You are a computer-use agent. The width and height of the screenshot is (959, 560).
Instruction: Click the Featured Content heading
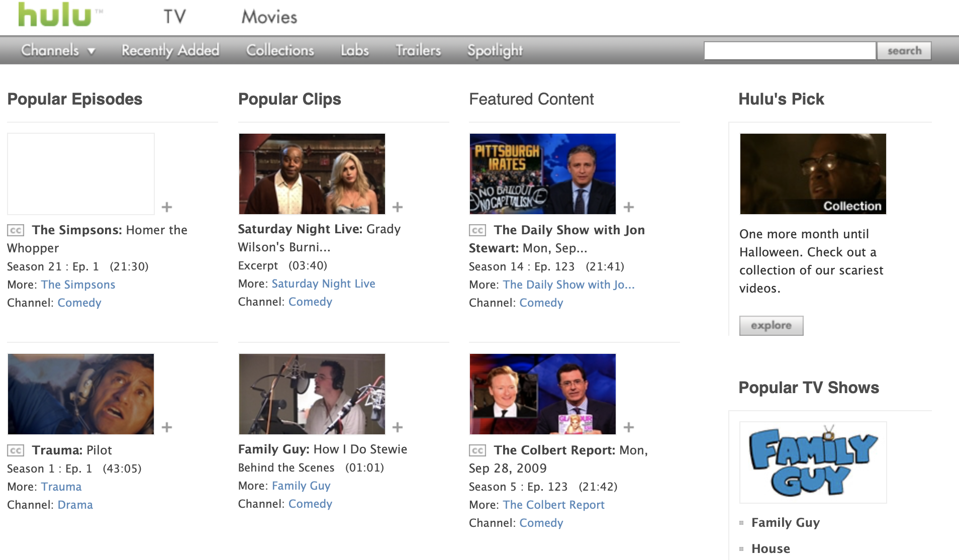531,99
